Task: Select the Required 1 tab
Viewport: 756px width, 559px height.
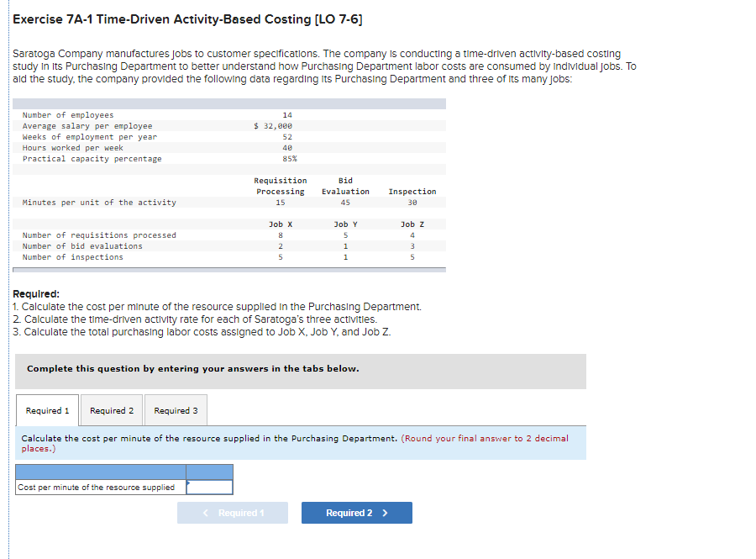Action: click(x=47, y=410)
